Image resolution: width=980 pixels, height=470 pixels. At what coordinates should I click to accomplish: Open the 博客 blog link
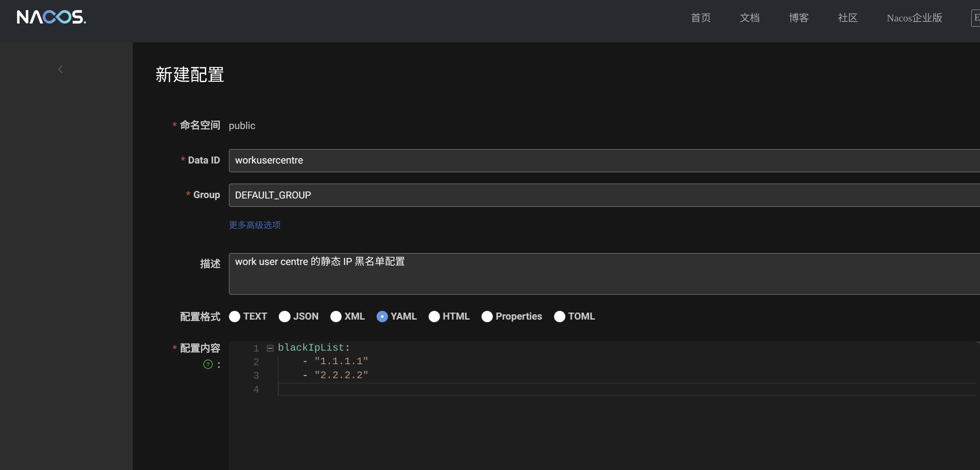tap(799, 18)
